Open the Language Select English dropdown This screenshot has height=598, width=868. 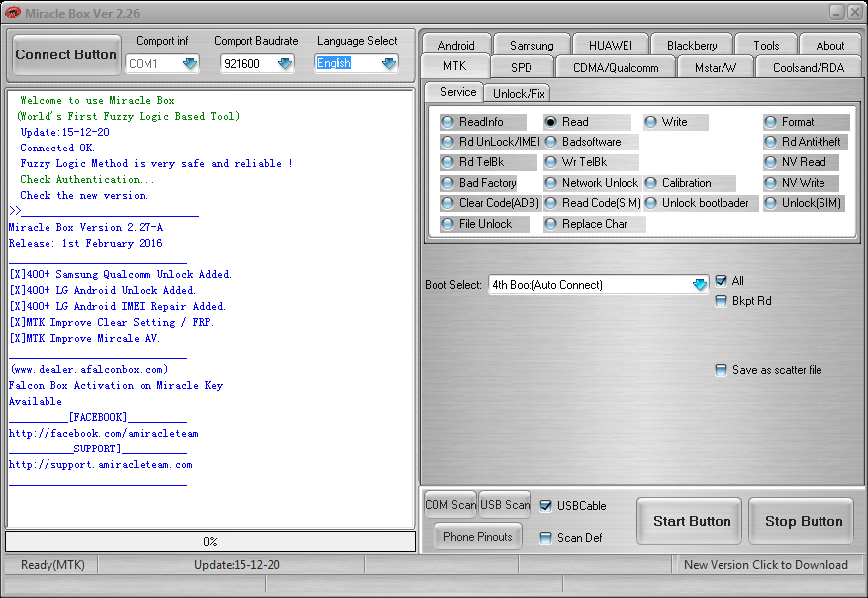(389, 63)
